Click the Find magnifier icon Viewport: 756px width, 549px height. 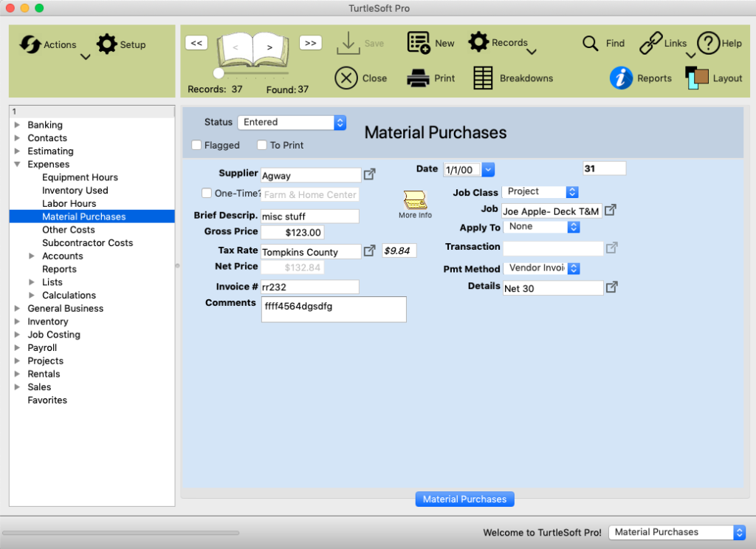[590, 44]
